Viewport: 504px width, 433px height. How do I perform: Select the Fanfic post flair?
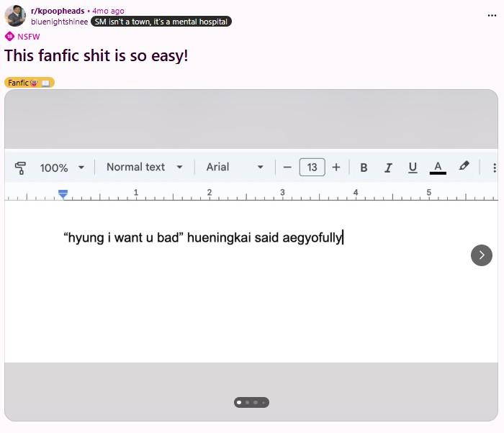[x=30, y=83]
